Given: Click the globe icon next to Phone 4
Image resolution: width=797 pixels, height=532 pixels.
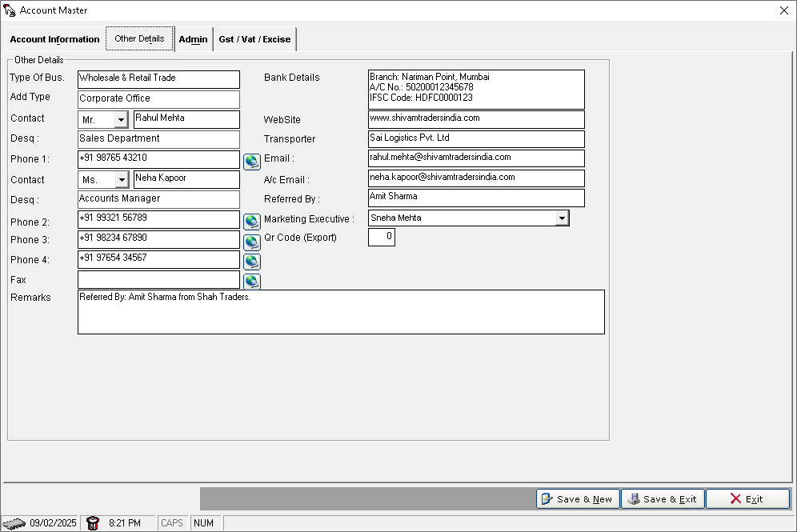Looking at the screenshot, I should pyautogui.click(x=251, y=262).
